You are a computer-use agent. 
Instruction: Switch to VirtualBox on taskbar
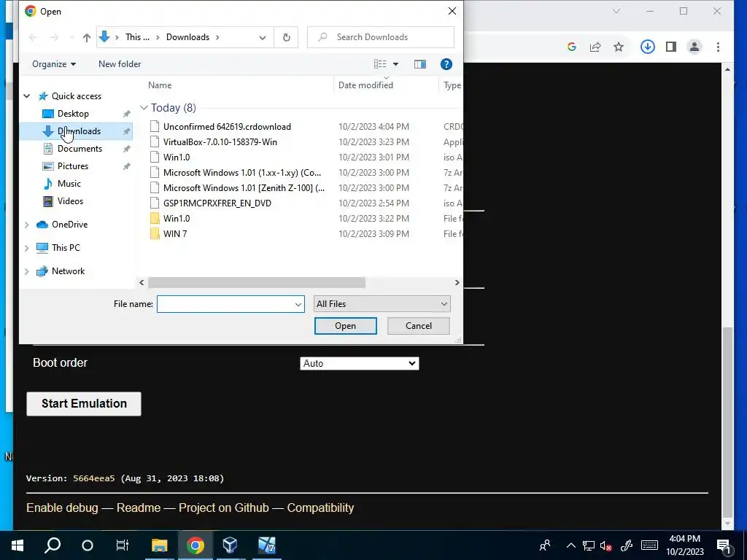[230, 545]
